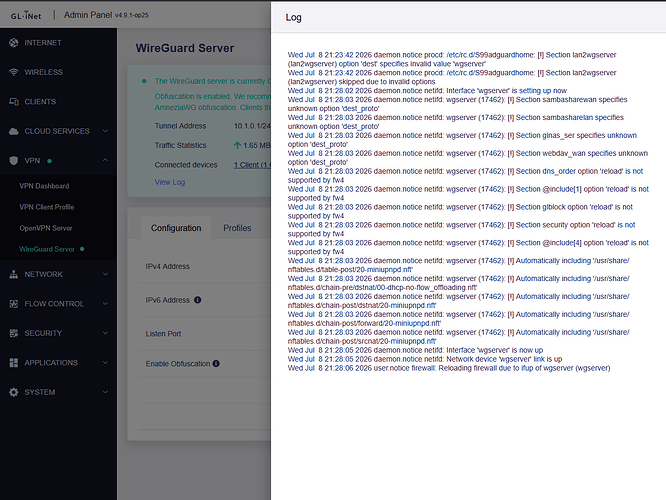Click the green upload arrow in Traffic Statistics

[x=237, y=145]
